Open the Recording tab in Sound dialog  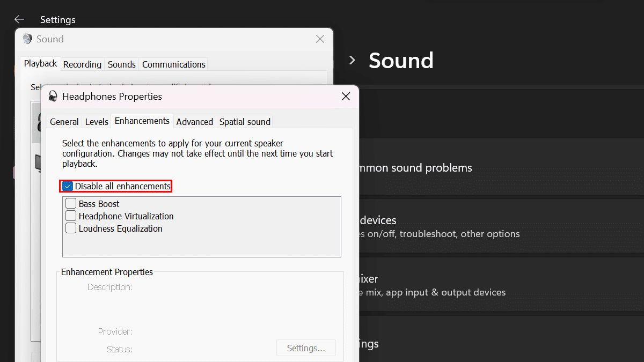click(82, 64)
